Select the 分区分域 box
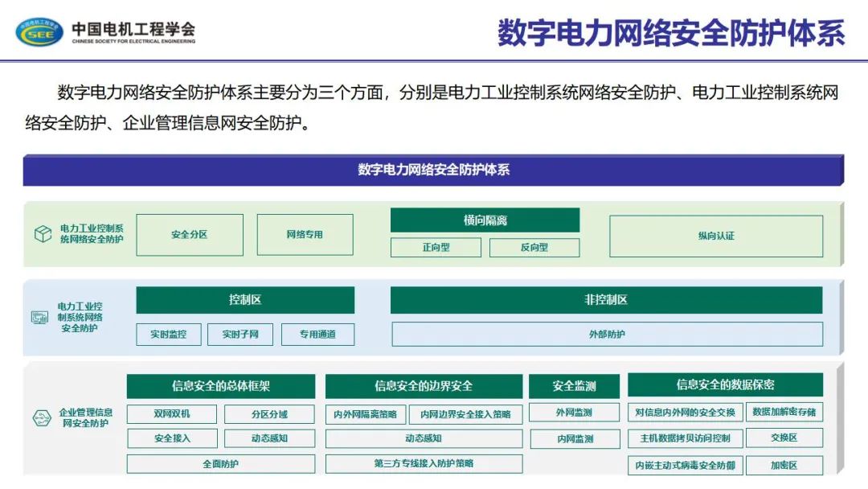 pos(269,414)
